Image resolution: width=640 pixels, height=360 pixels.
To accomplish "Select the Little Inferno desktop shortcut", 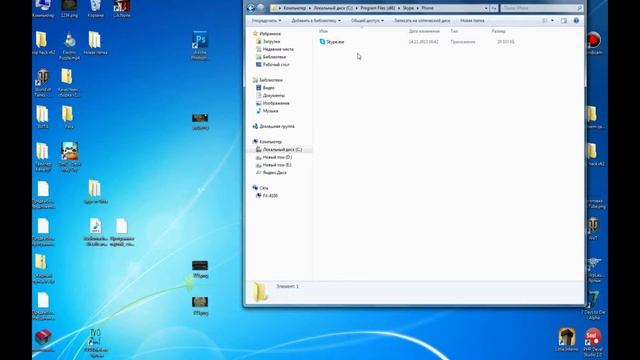I will (x=567, y=340).
